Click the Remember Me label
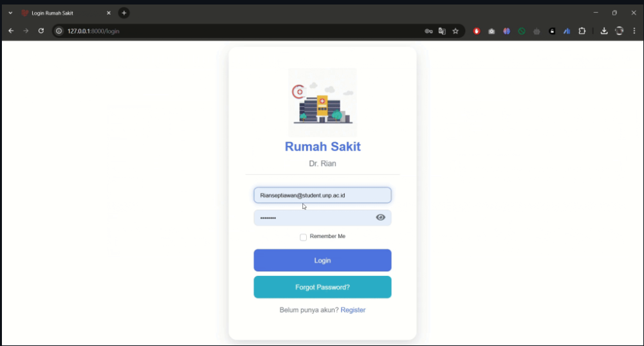The width and height of the screenshot is (644, 346). pyautogui.click(x=327, y=237)
